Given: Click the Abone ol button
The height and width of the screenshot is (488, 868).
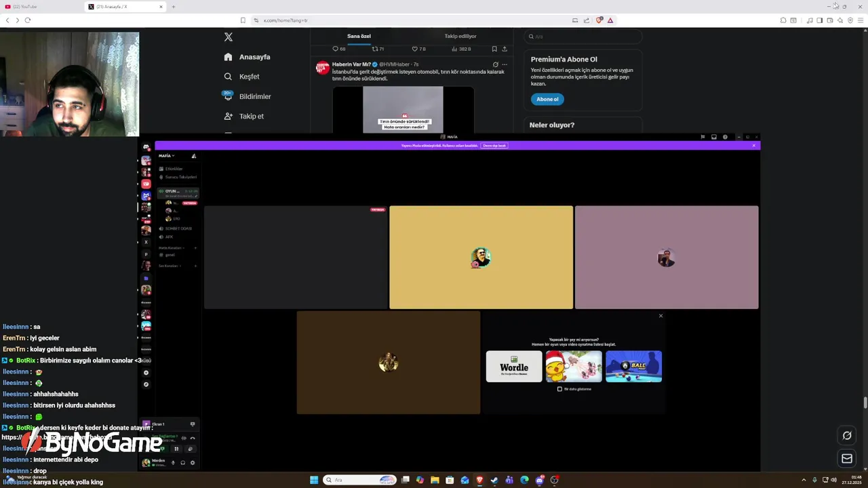Looking at the screenshot, I should (547, 99).
